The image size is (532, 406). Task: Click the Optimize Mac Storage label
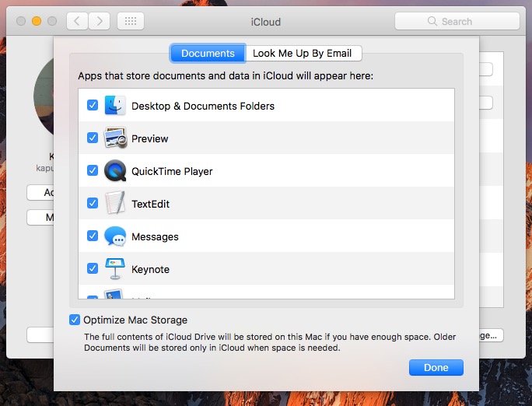coord(135,320)
